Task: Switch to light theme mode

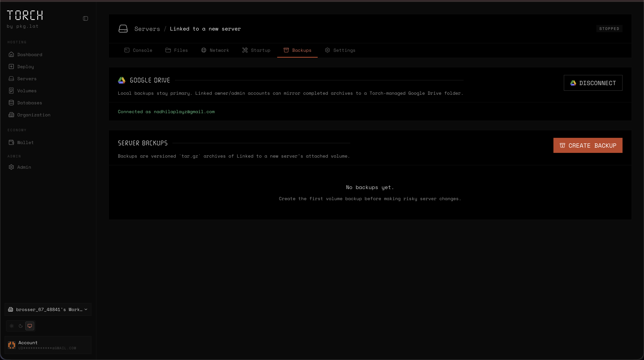Action: [11, 326]
